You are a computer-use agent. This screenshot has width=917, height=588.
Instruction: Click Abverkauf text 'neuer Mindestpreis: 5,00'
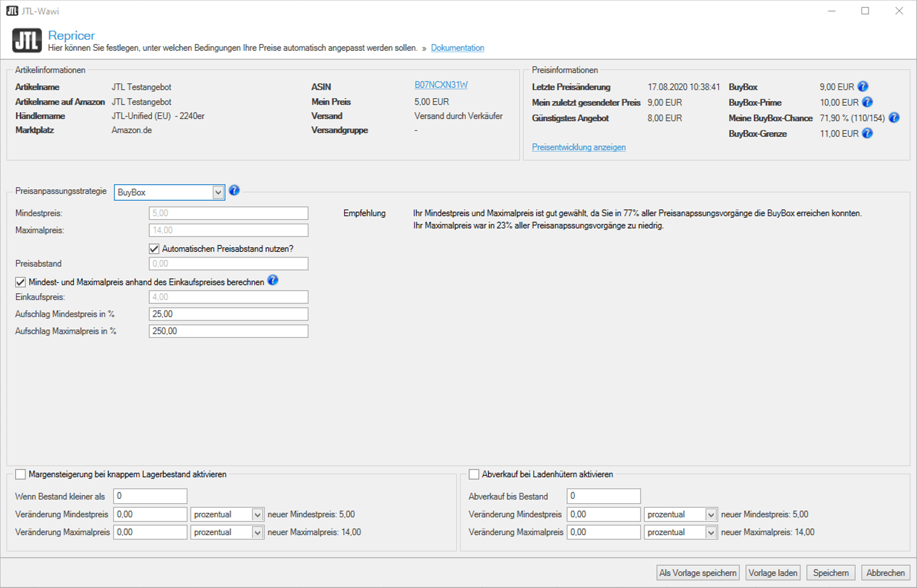pyautogui.click(x=765, y=514)
